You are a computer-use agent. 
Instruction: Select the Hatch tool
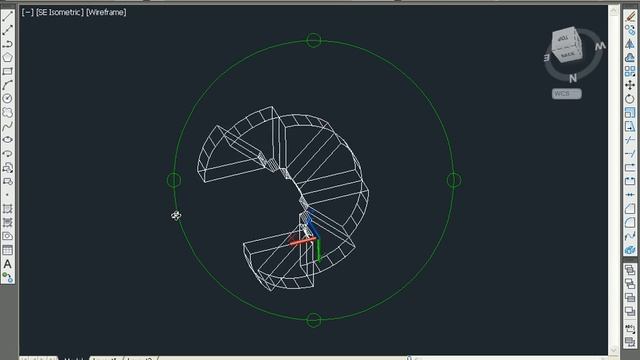pos(7,209)
